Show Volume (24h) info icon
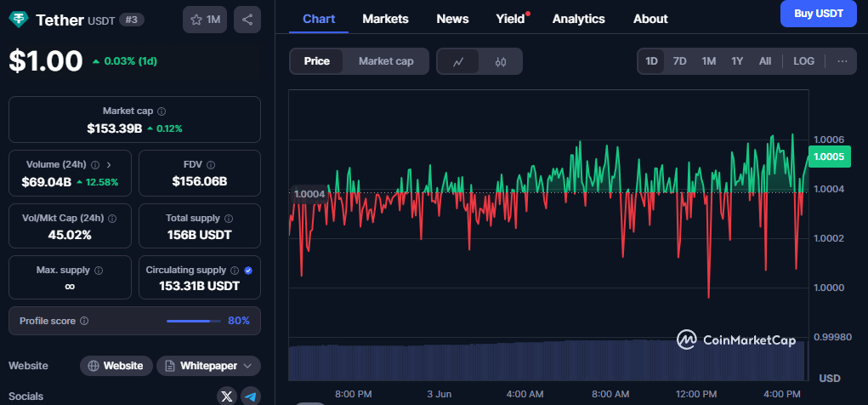 tap(95, 164)
